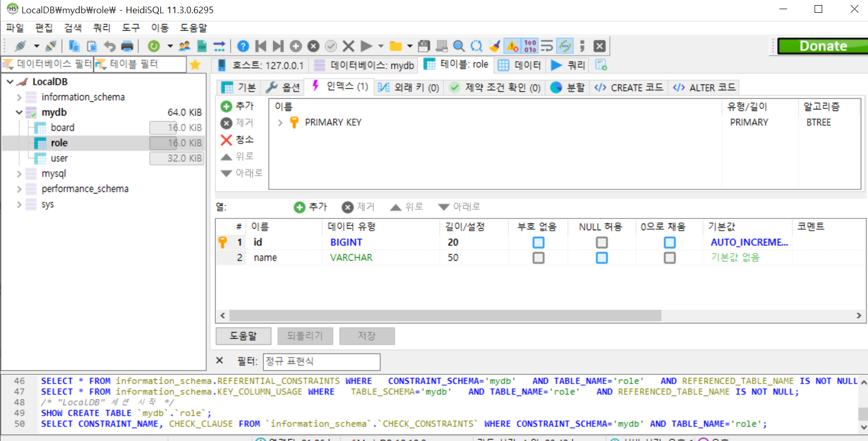Click the export CSV file icon
The image size is (868, 441).
(x=202, y=46)
